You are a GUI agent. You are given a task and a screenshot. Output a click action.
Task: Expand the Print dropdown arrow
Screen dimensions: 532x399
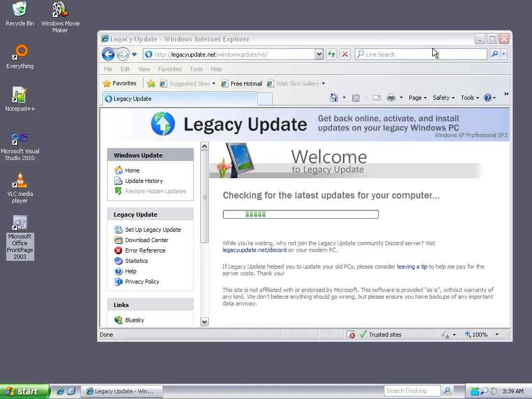[401, 98]
